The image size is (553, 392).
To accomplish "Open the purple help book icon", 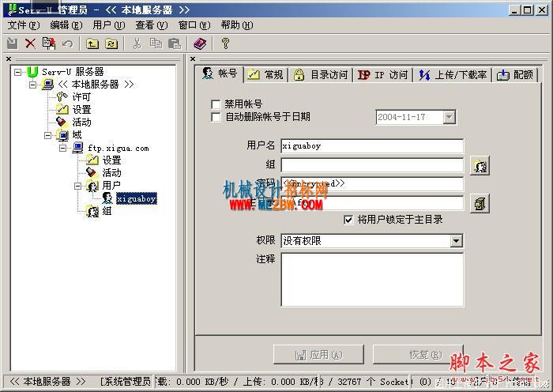I will click(200, 43).
